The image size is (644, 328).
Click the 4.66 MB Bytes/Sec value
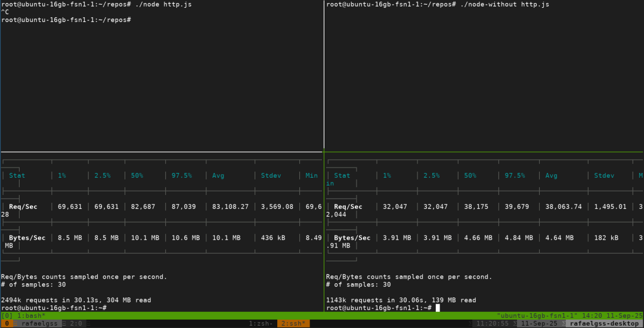click(478, 238)
